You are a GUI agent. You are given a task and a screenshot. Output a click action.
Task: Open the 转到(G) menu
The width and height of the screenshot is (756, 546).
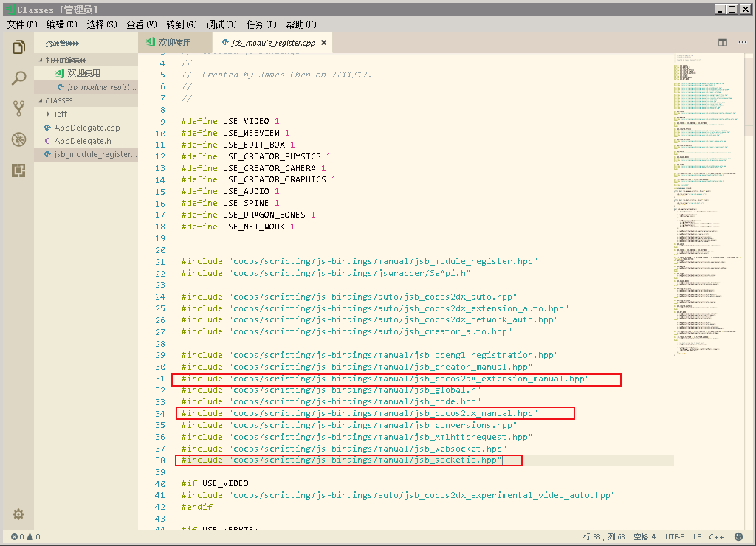(182, 24)
